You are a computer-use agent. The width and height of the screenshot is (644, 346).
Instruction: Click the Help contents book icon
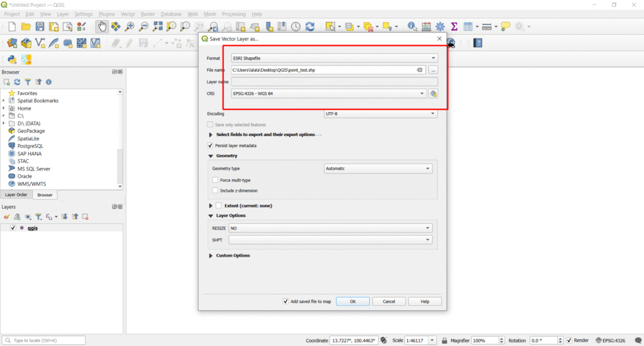pyautogui.click(x=478, y=43)
